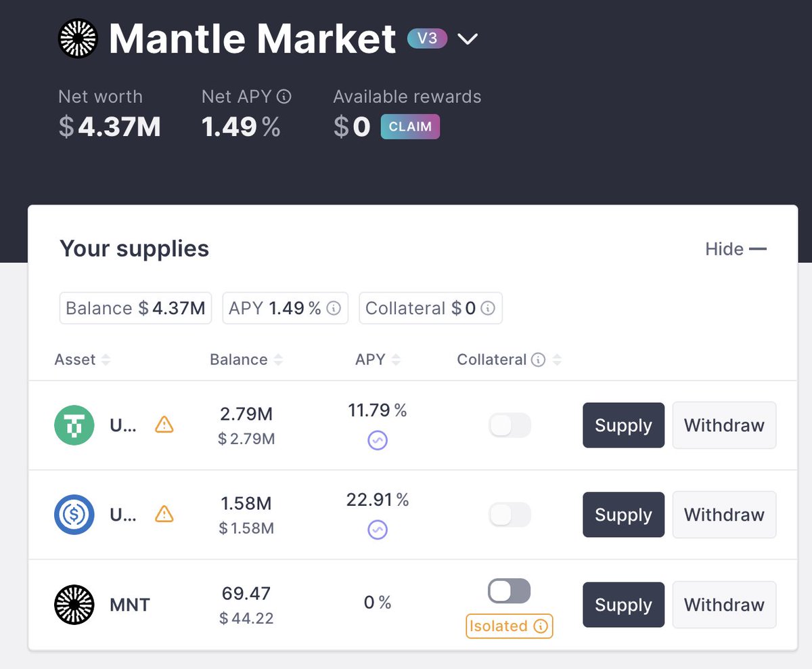
Task: Enable MNT collateral toggle
Action: pyautogui.click(x=510, y=591)
